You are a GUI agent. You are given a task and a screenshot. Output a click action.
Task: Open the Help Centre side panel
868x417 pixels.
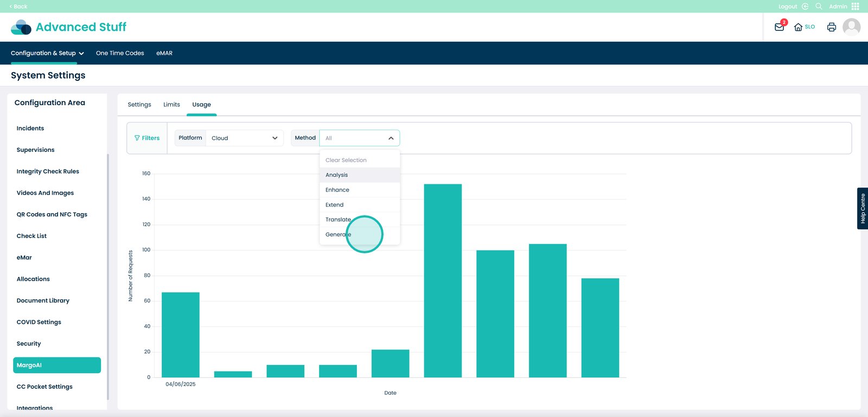coord(862,208)
